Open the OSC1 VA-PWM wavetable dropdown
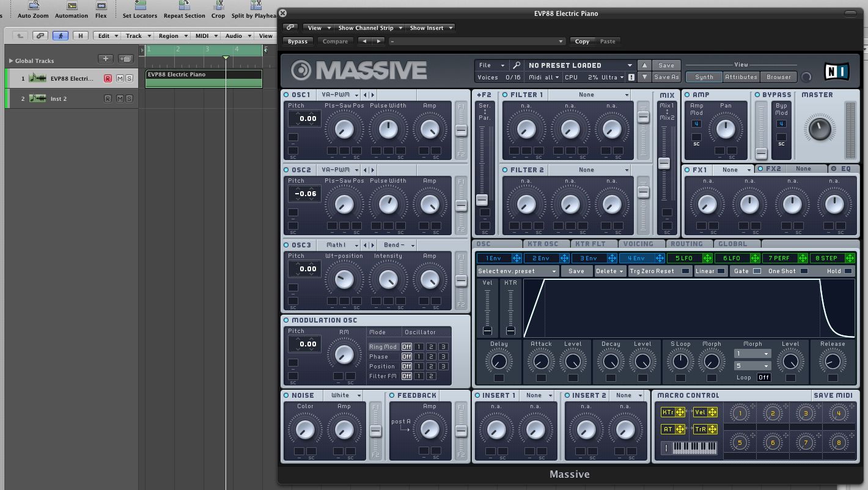This screenshot has height=490, width=868. [x=339, y=95]
